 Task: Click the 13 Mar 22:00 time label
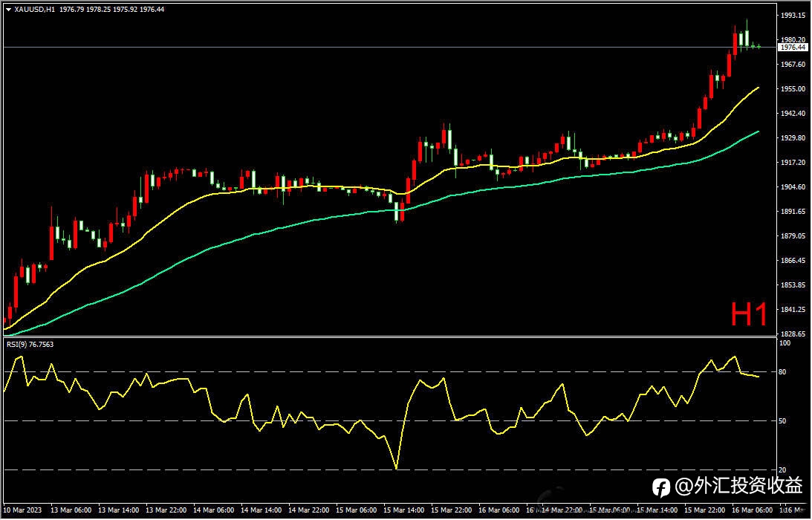pos(166,510)
